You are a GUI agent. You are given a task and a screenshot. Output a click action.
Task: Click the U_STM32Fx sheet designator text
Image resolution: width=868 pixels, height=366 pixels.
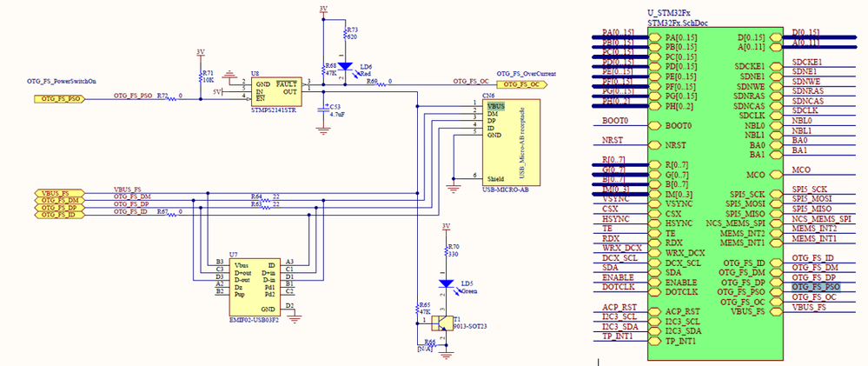tap(670, 13)
